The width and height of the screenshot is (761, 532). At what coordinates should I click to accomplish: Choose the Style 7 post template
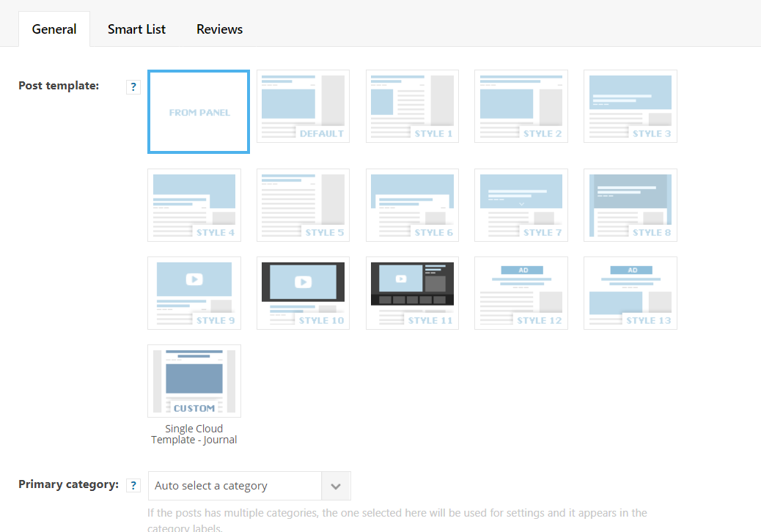click(521, 205)
